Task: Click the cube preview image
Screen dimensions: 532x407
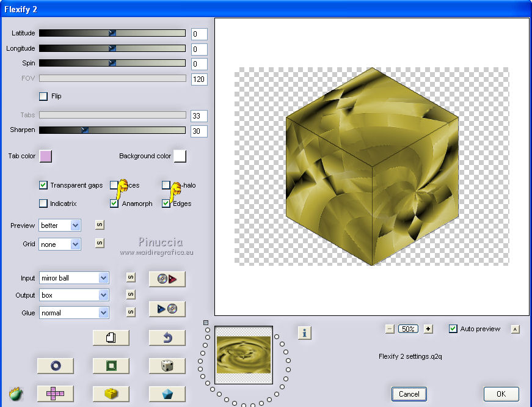Action: click(372, 166)
